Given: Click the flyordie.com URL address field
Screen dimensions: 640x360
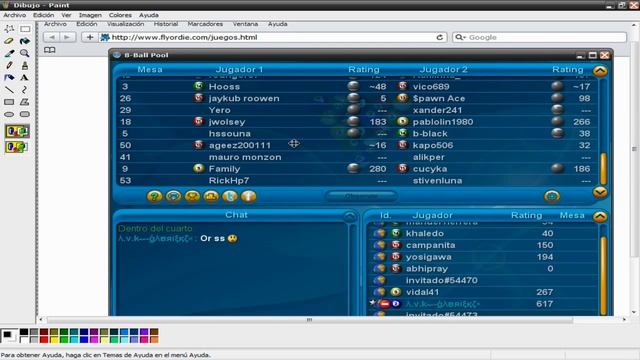Looking at the screenshot, I should 272,37.
